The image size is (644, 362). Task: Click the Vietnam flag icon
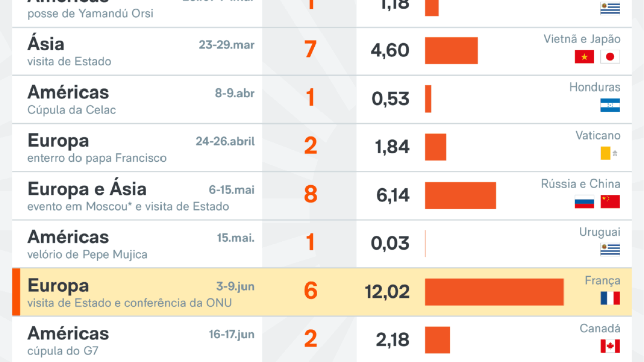[x=584, y=57]
